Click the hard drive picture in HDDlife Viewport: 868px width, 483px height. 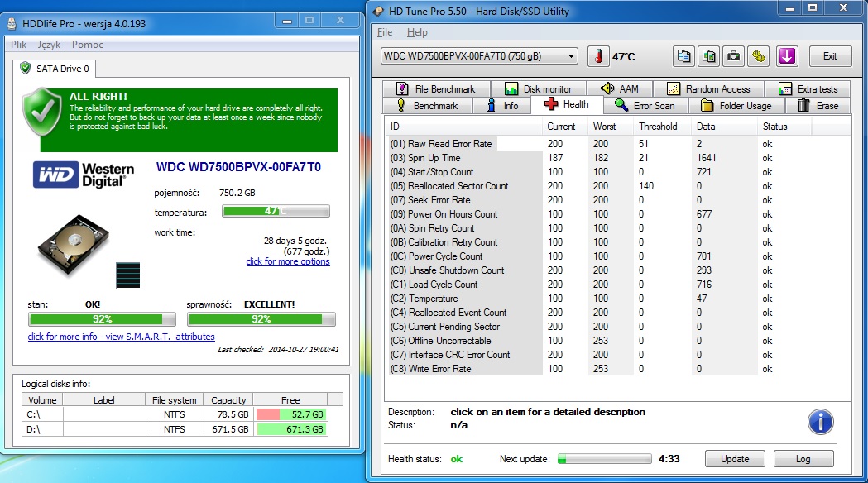click(74, 244)
